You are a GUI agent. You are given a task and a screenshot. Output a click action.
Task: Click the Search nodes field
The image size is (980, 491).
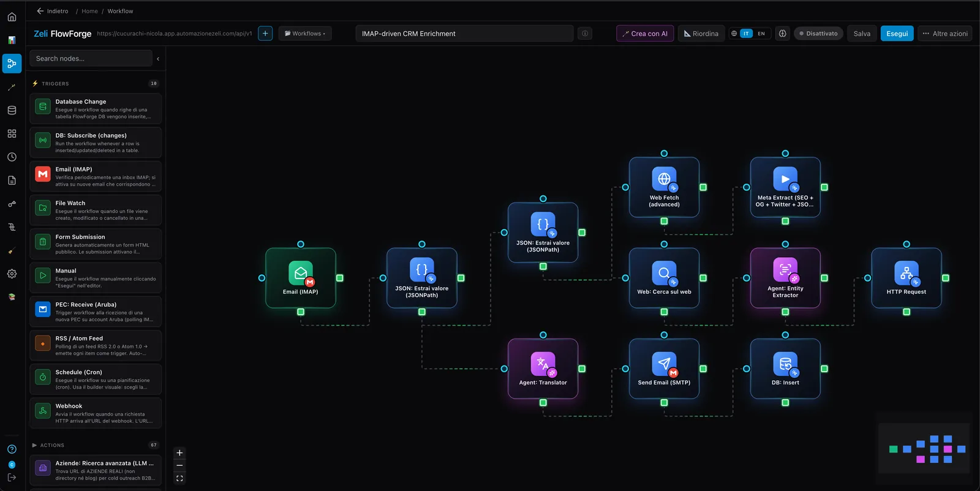point(91,59)
